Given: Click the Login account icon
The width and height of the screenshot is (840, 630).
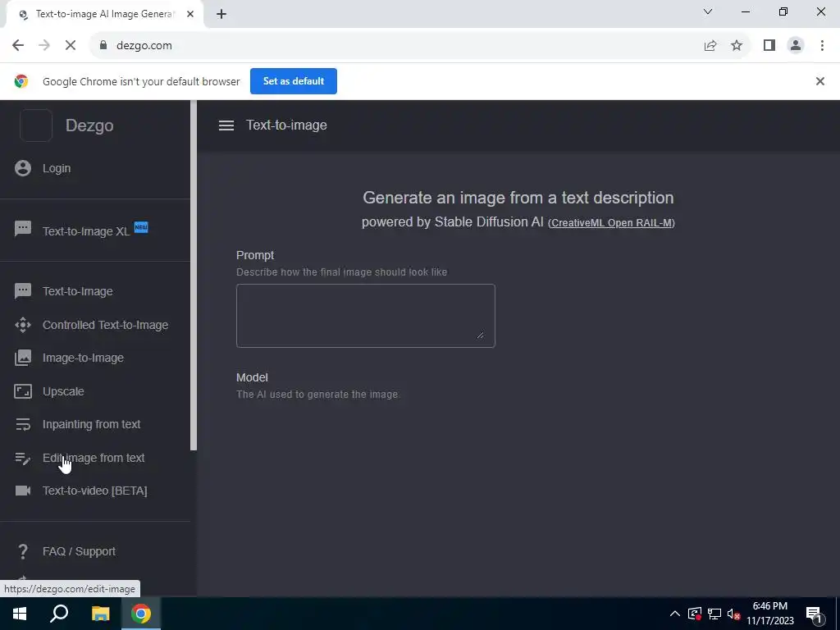Looking at the screenshot, I should pyautogui.click(x=23, y=168).
